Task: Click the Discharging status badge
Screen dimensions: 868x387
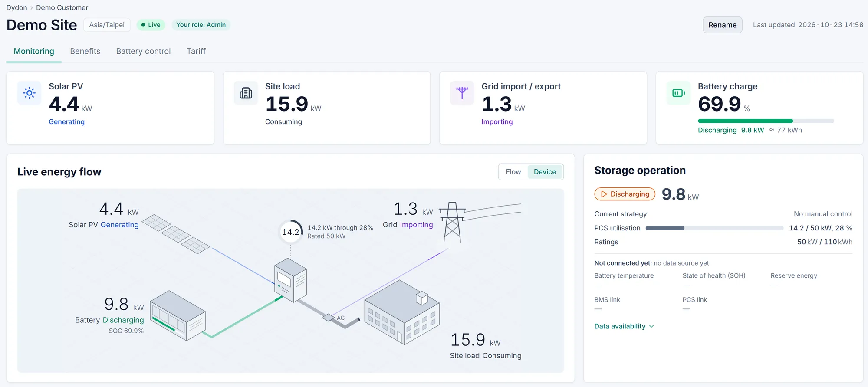Action: (x=625, y=194)
